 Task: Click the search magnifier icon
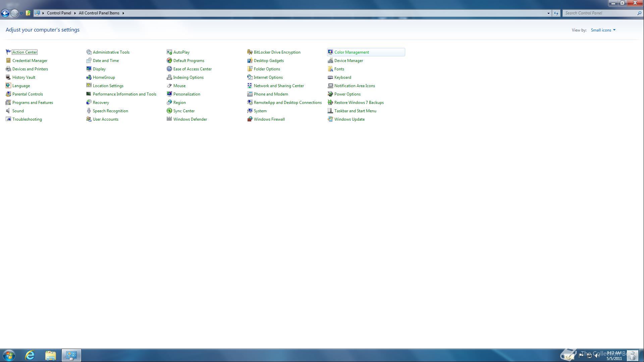(x=639, y=13)
